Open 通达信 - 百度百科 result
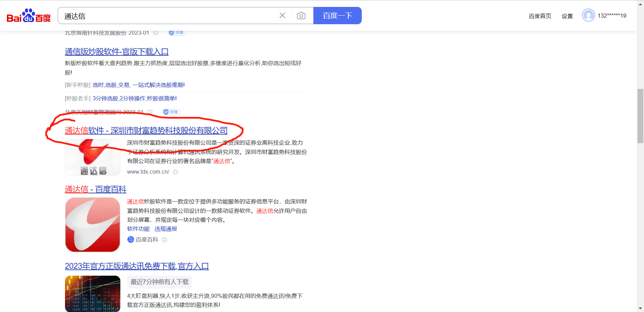 pos(95,190)
